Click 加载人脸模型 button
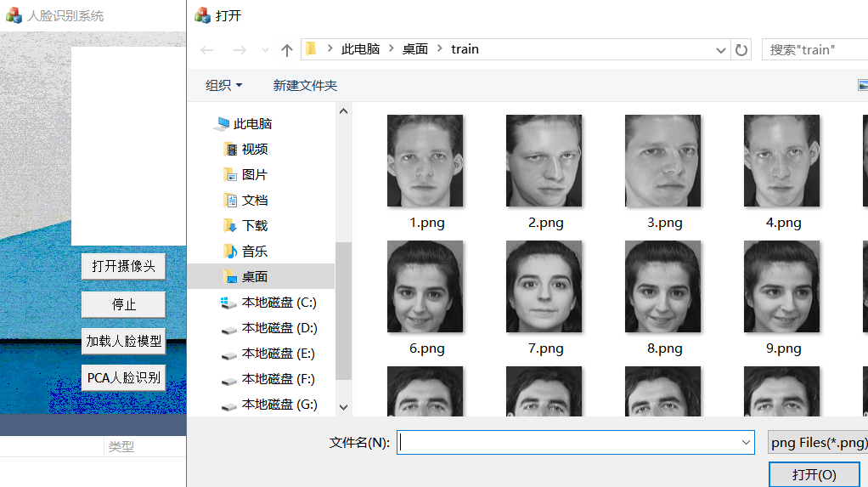868x487 pixels. coord(123,341)
